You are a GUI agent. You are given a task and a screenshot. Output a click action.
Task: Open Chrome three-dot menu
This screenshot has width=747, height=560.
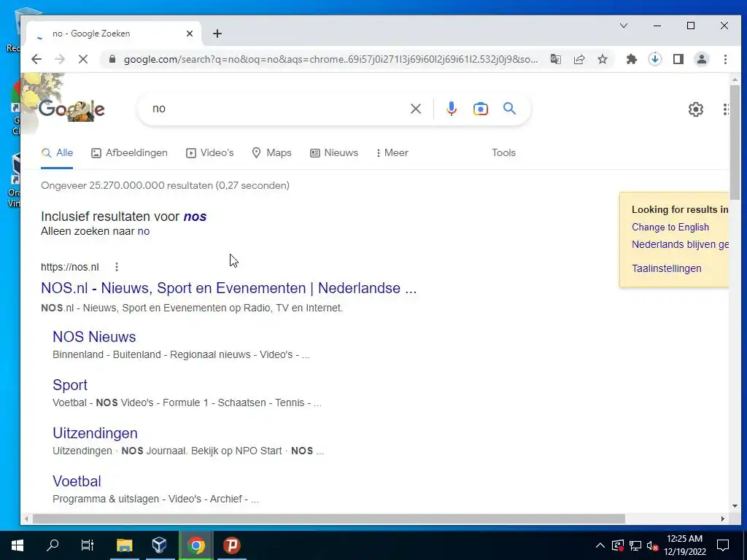(x=725, y=59)
